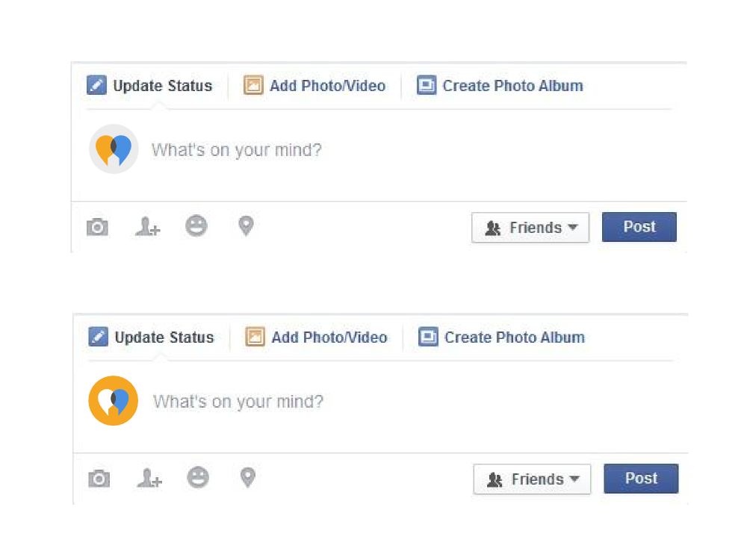Screen dimensions: 747x560
Task: Click the camera icon in the bottom composer
Action: pyautogui.click(x=99, y=478)
